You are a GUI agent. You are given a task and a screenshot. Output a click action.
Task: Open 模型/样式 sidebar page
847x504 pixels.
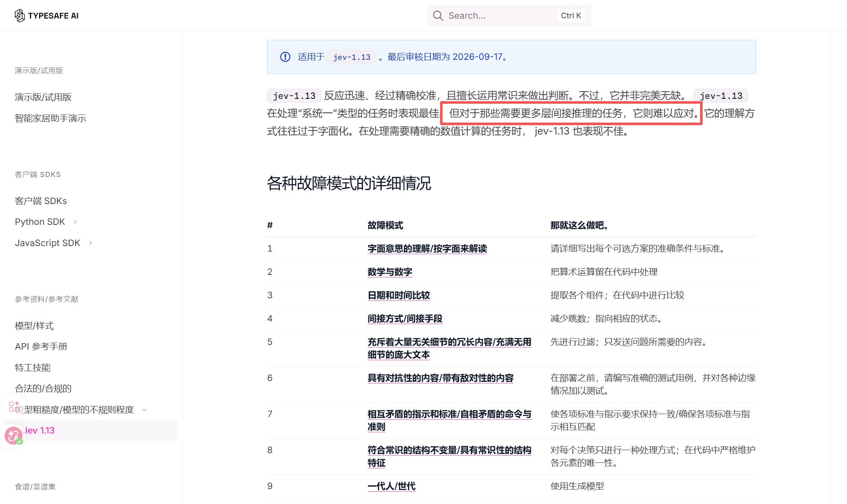(x=34, y=326)
